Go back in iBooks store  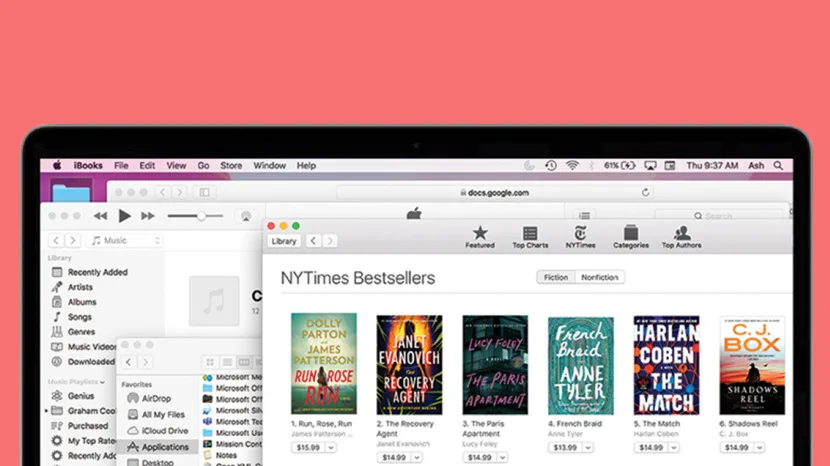313,241
